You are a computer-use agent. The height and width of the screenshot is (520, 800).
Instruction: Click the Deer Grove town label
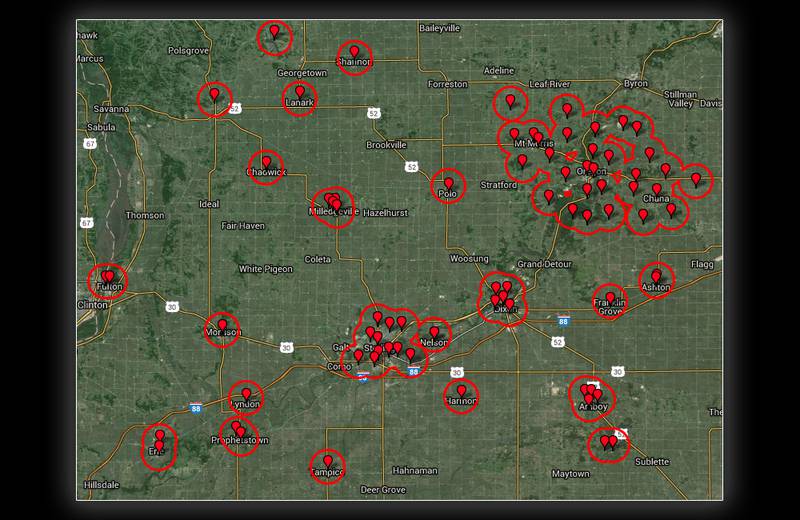382,490
